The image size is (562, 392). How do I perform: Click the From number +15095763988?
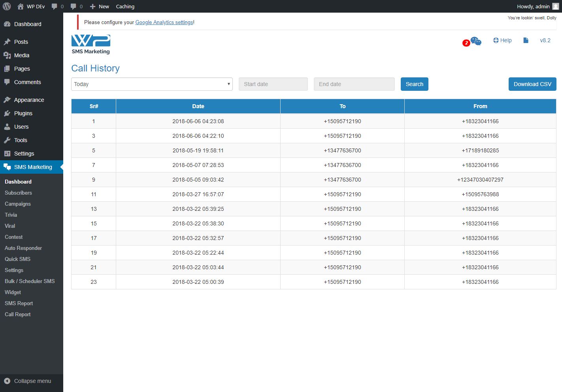[x=480, y=194]
